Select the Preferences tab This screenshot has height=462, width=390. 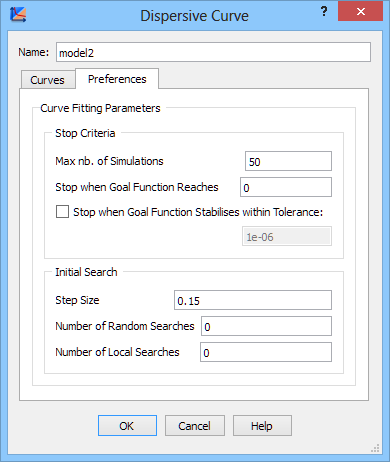coord(117,79)
